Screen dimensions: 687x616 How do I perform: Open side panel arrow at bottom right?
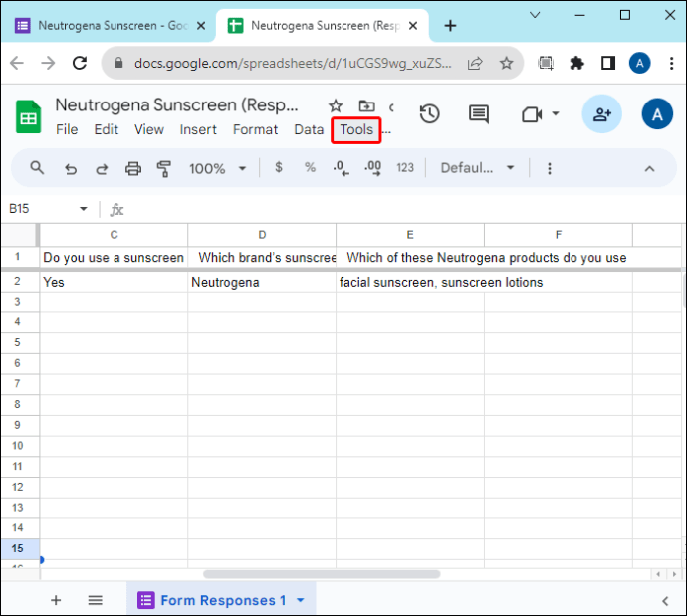(665, 601)
